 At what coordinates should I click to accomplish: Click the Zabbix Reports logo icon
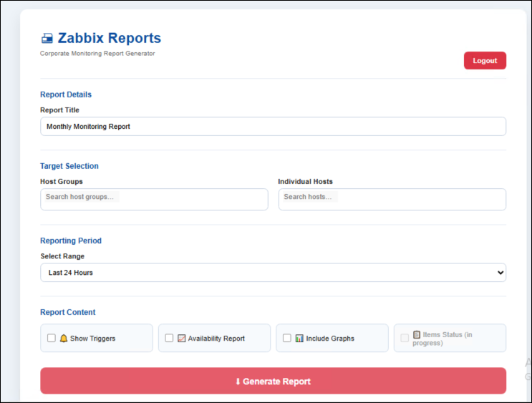pos(47,39)
